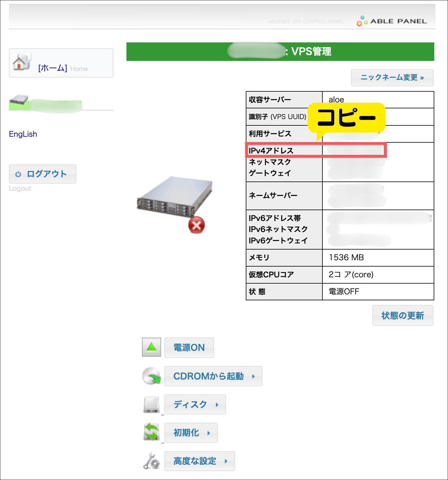Expand the 高度な設定 menu

click(x=200, y=461)
